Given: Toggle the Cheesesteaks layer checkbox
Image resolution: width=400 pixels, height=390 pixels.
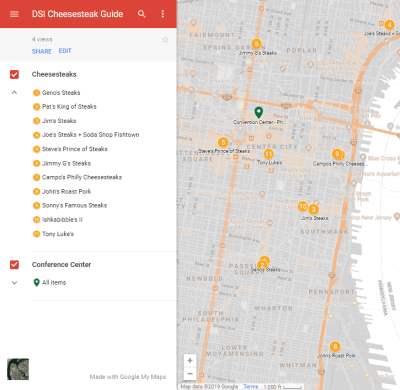Looking at the screenshot, I should (x=14, y=74).
